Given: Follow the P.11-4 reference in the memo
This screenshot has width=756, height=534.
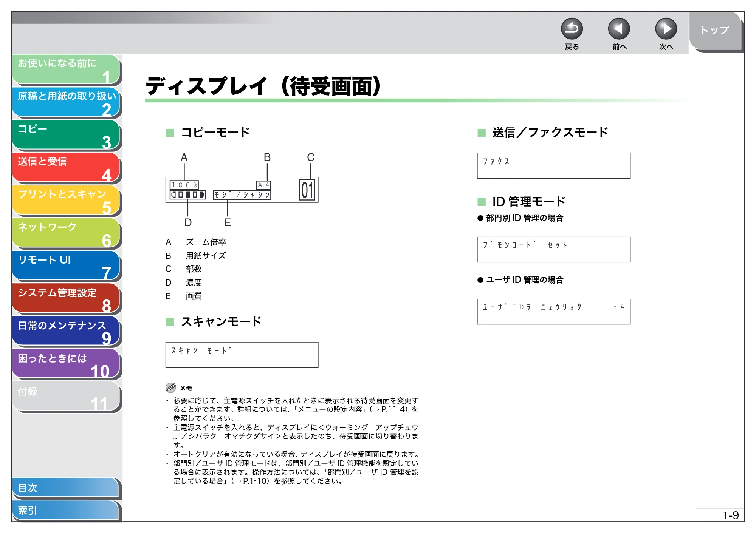Looking at the screenshot, I should point(393,409).
